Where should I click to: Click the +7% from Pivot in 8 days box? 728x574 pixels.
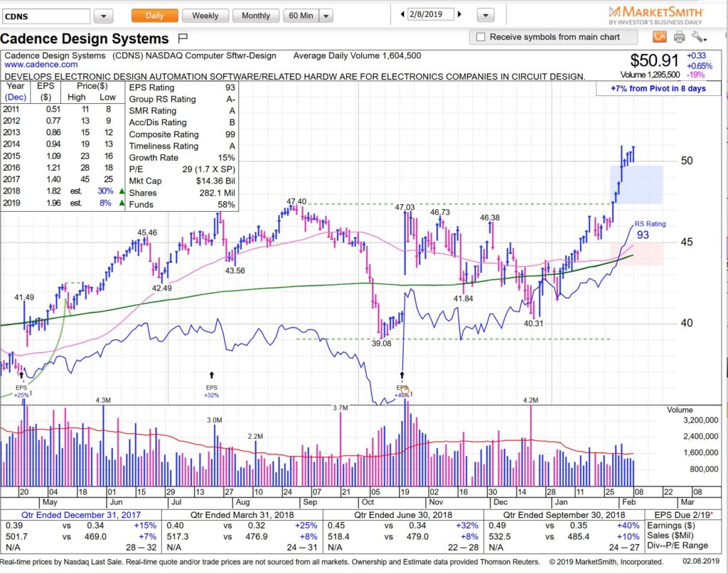click(658, 88)
